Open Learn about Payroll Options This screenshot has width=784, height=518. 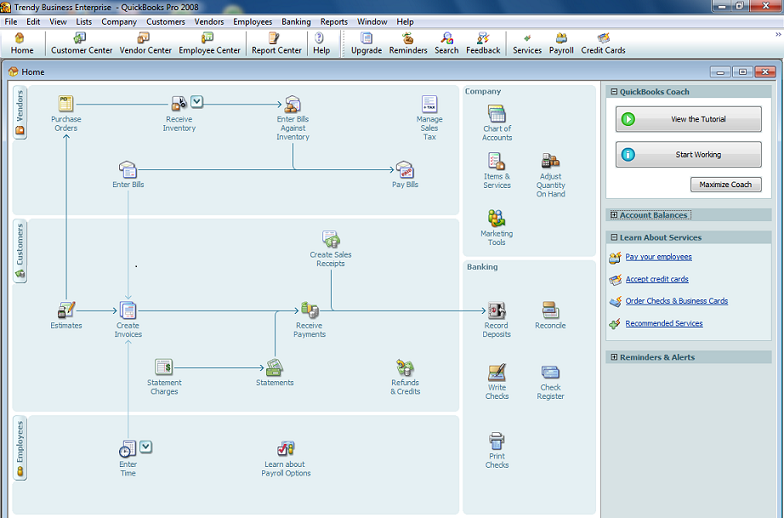pos(286,448)
